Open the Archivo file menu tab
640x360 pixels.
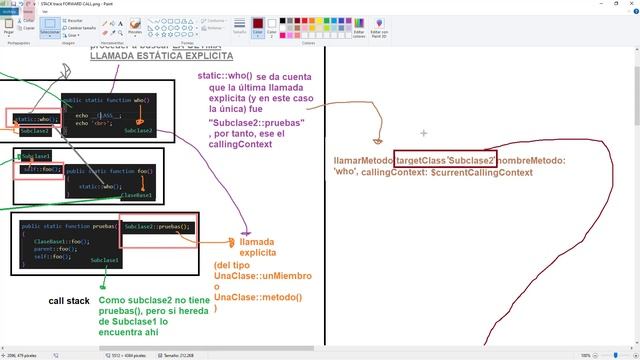click(9, 11)
